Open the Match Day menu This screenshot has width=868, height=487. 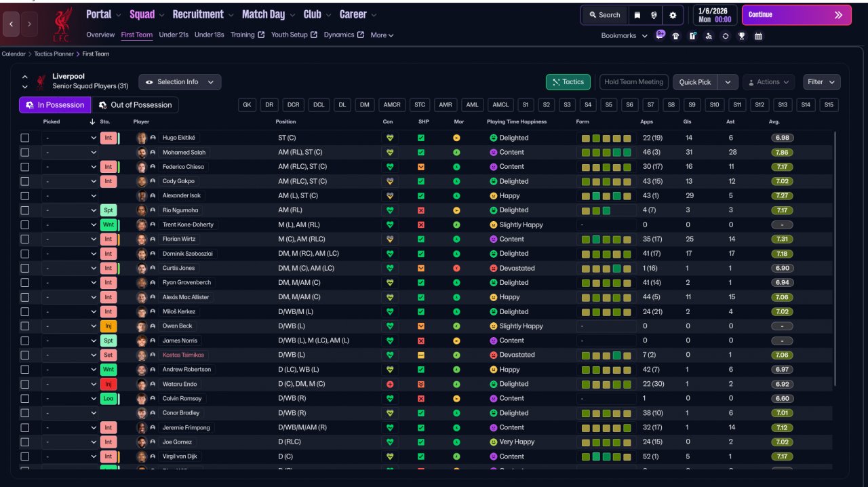point(269,14)
